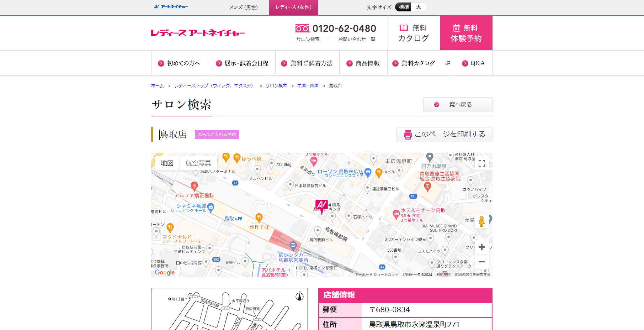Click the 駅レンタカー car rental pin
Image resolution: width=644 pixels, height=330 pixels.
(x=293, y=246)
